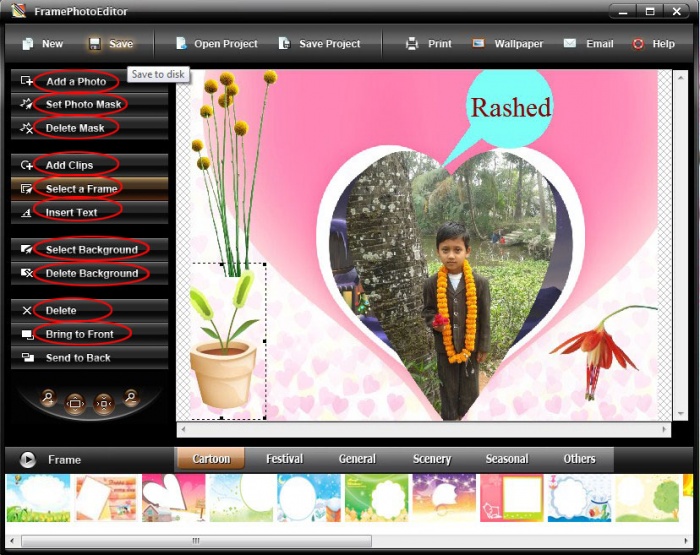700x555 pixels.
Task: Click the Add a Photo button label
Action: [x=76, y=81]
